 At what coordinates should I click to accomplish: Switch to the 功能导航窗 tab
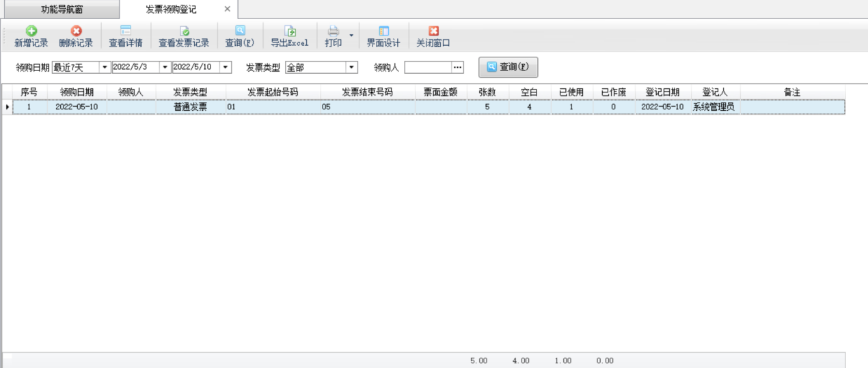pyautogui.click(x=62, y=10)
